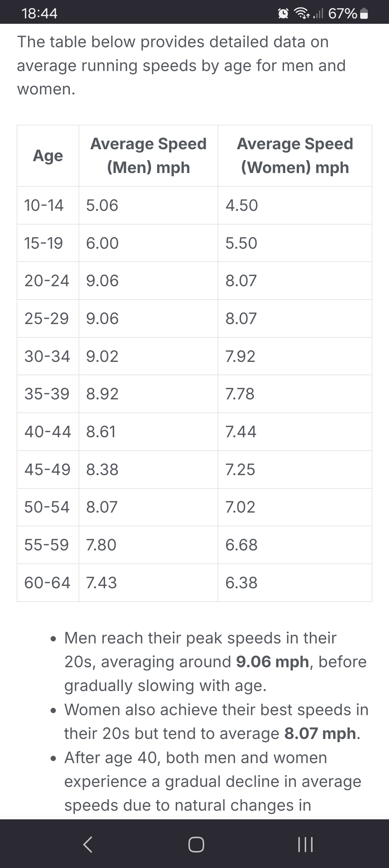Select the Age column header

click(x=48, y=156)
